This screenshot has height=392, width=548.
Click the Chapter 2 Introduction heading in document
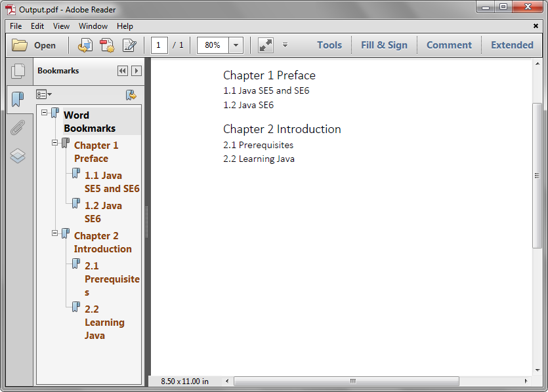pyautogui.click(x=282, y=129)
